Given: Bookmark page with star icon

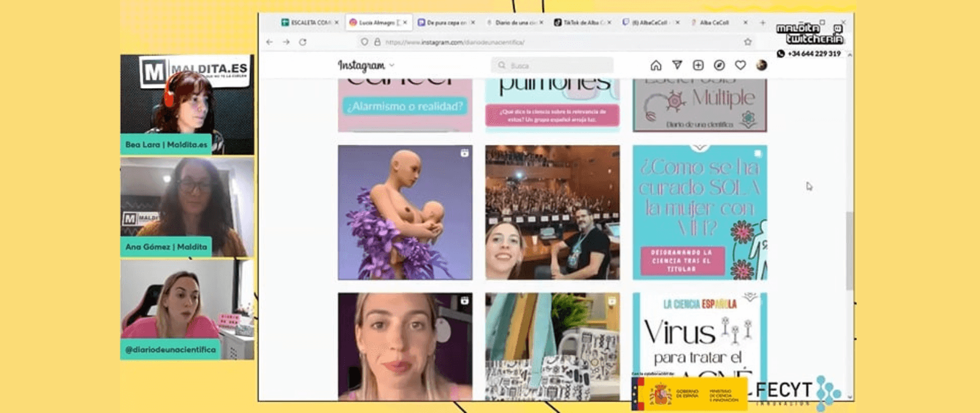Looking at the screenshot, I should (x=748, y=42).
